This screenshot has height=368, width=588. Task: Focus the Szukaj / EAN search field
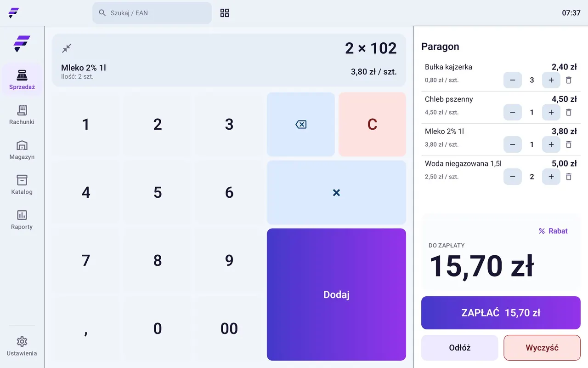tap(152, 13)
